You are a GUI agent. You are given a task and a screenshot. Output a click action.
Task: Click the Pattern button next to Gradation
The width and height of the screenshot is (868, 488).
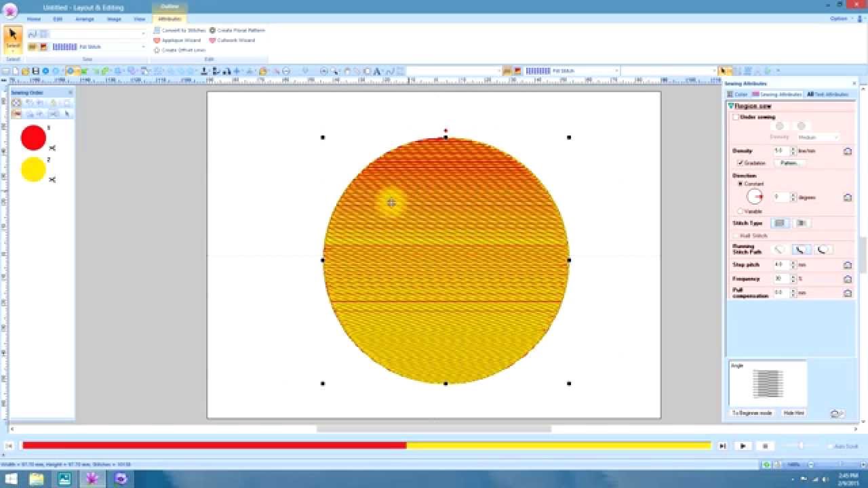point(789,163)
